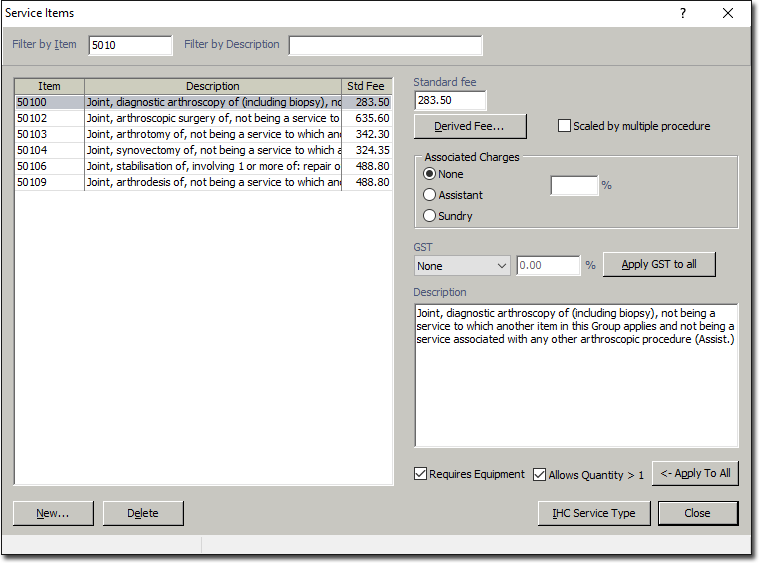This screenshot has width=759, height=563.
Task: Click Apply GST to all button
Action: 659,265
